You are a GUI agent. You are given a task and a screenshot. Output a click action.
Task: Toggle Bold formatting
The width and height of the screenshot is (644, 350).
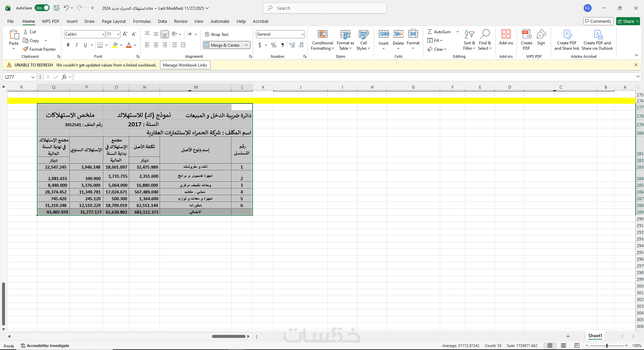click(68, 45)
